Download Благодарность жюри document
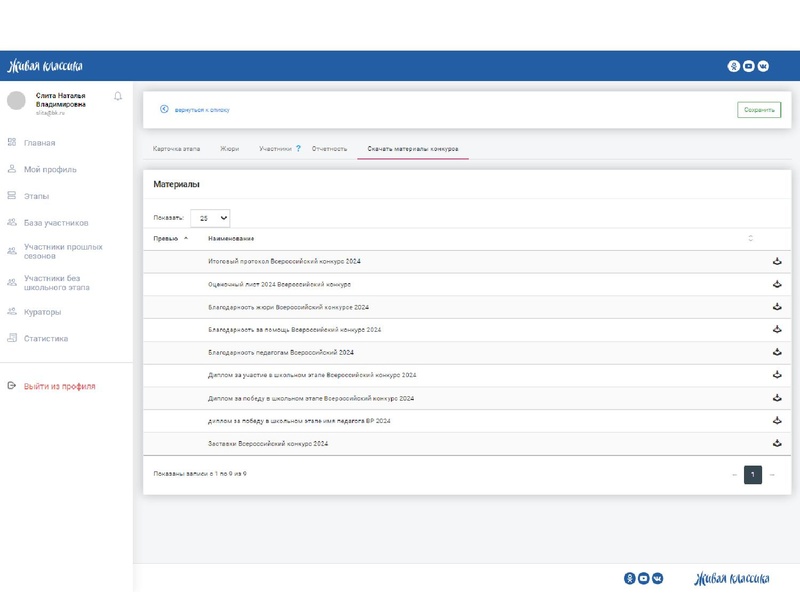Viewport: 800px width, 600px height. [777, 307]
